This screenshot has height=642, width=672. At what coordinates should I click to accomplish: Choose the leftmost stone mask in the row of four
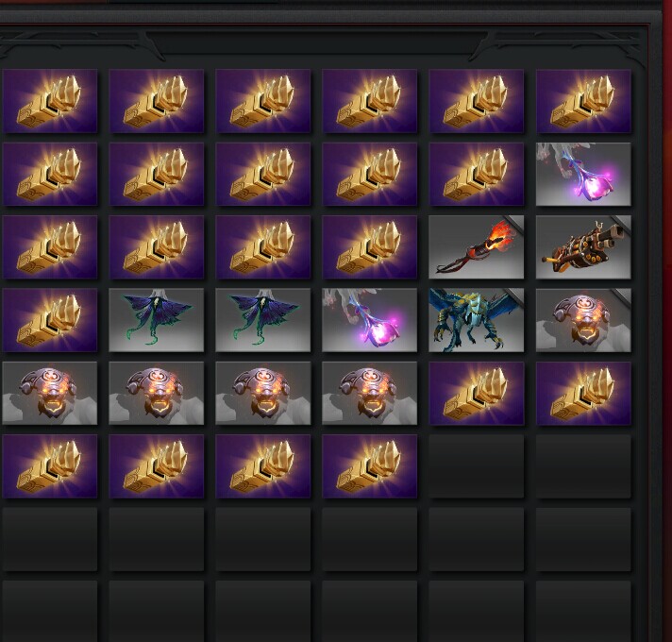coord(50,393)
